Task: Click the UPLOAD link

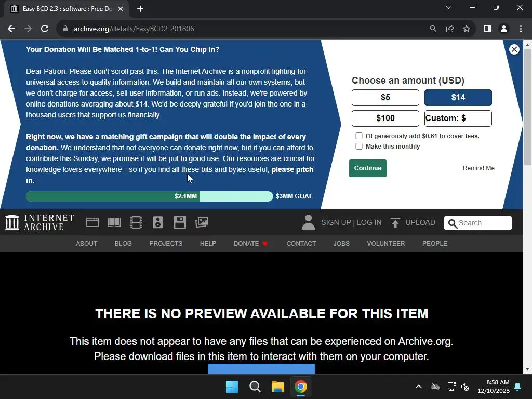Action: tap(420, 222)
